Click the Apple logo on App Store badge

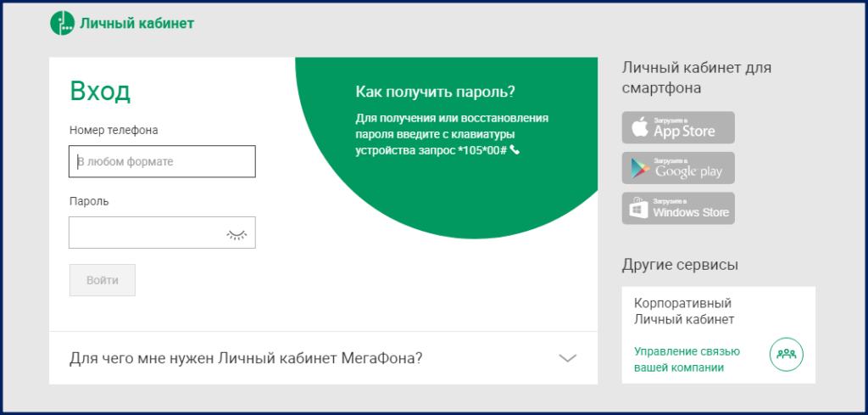(x=638, y=128)
